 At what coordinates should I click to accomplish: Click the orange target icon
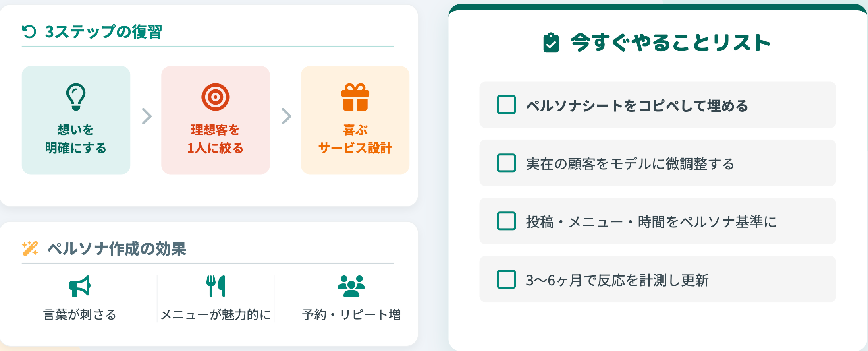[216, 97]
